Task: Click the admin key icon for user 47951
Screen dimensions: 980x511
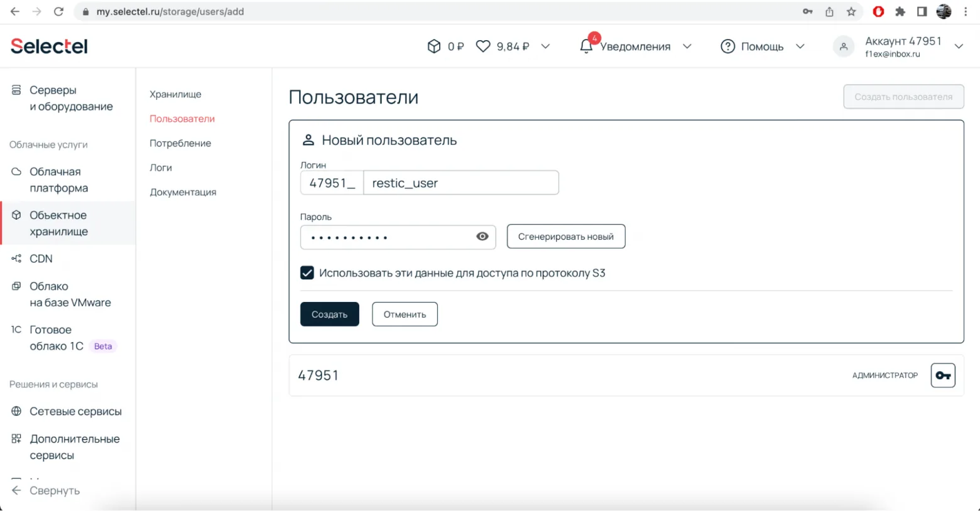Action: tap(942, 375)
